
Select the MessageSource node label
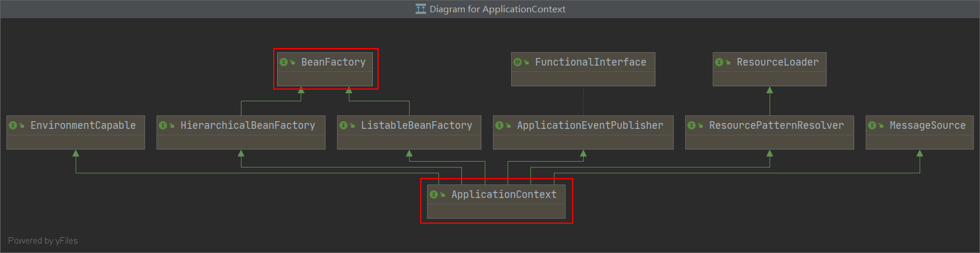tap(927, 125)
